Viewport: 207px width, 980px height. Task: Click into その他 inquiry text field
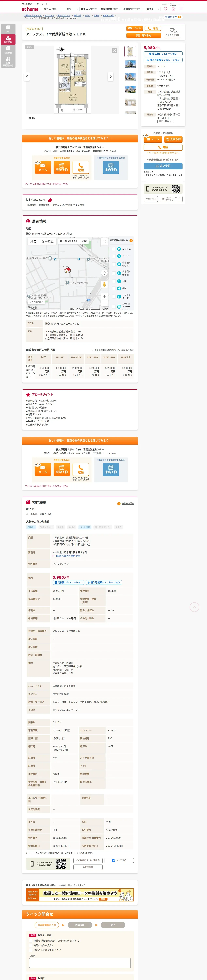click(x=80, y=963)
